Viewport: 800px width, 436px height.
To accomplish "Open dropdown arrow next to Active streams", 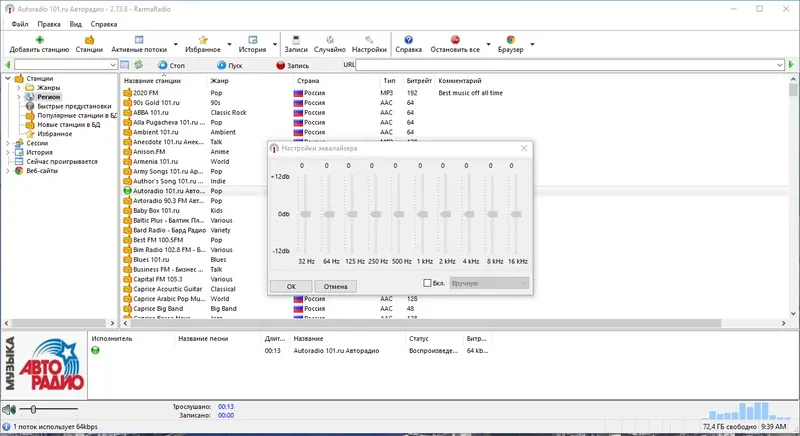I will (x=176, y=44).
